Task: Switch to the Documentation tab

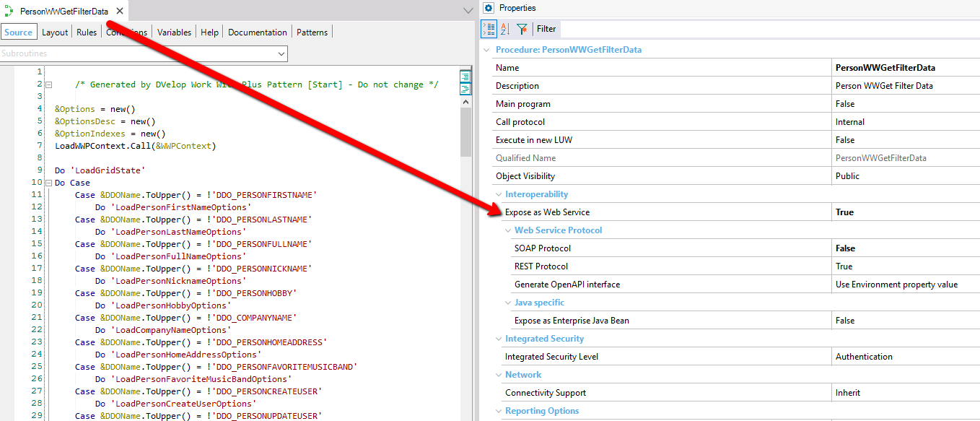Action: [258, 32]
